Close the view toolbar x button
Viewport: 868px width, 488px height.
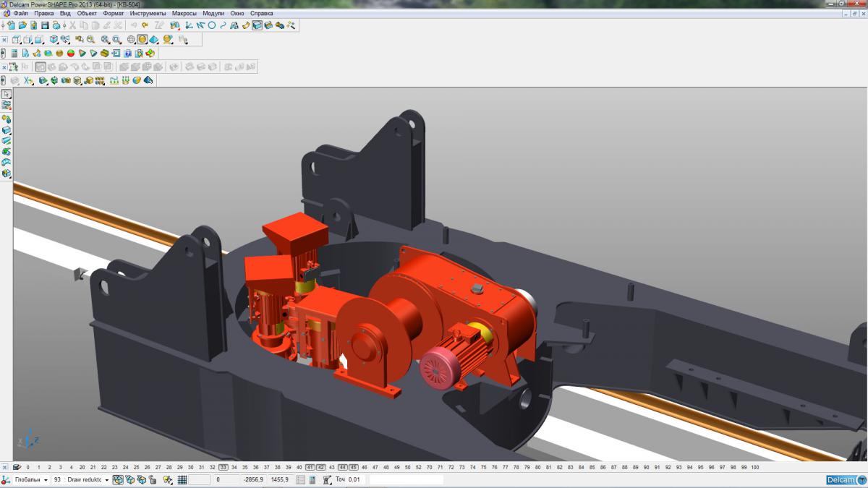4,40
